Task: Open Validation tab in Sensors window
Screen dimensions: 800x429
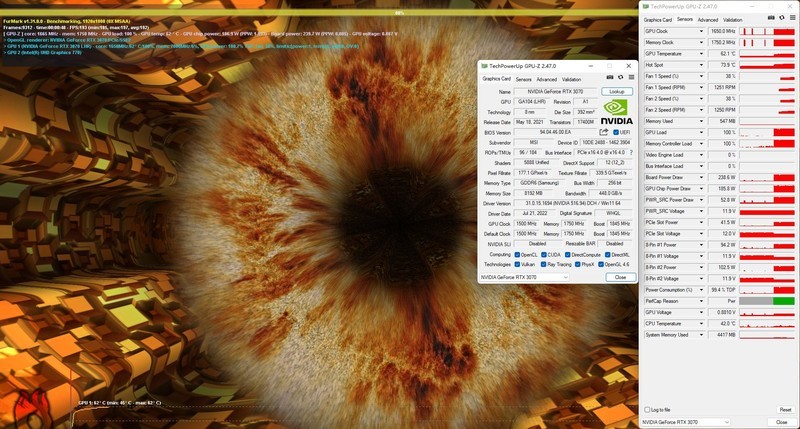Action: click(x=734, y=19)
